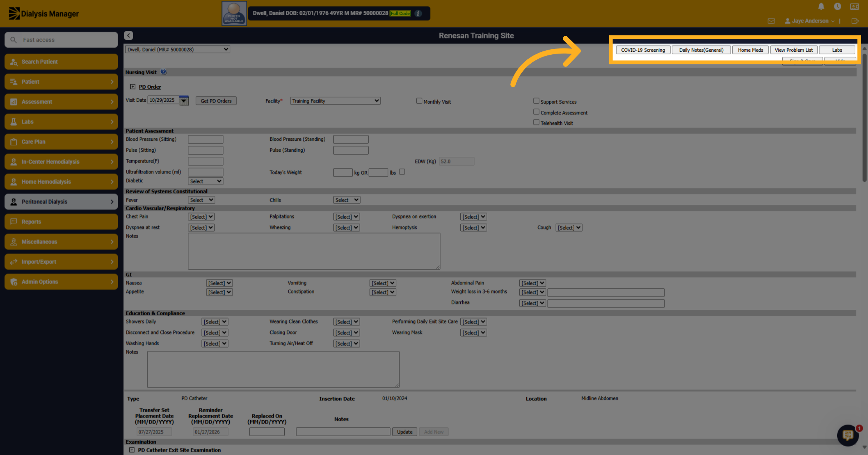Click the Get PD Orders button
Screen dimensions: 868x455
tap(216, 101)
